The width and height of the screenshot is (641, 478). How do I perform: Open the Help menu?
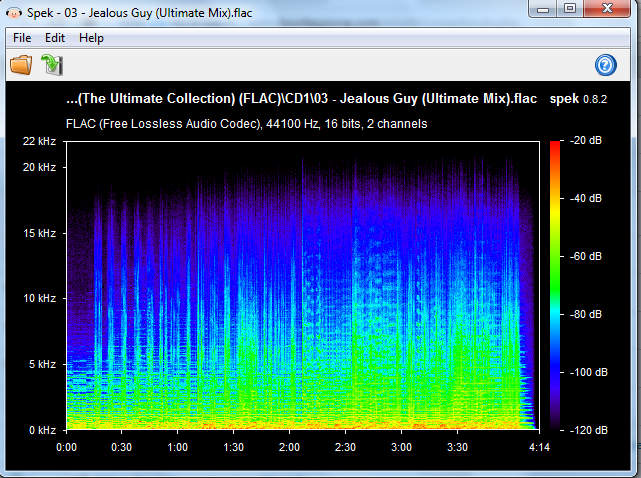point(91,38)
